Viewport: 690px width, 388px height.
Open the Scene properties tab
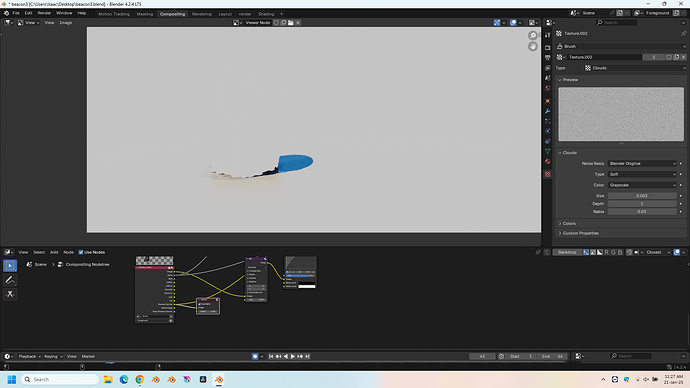tap(547, 78)
